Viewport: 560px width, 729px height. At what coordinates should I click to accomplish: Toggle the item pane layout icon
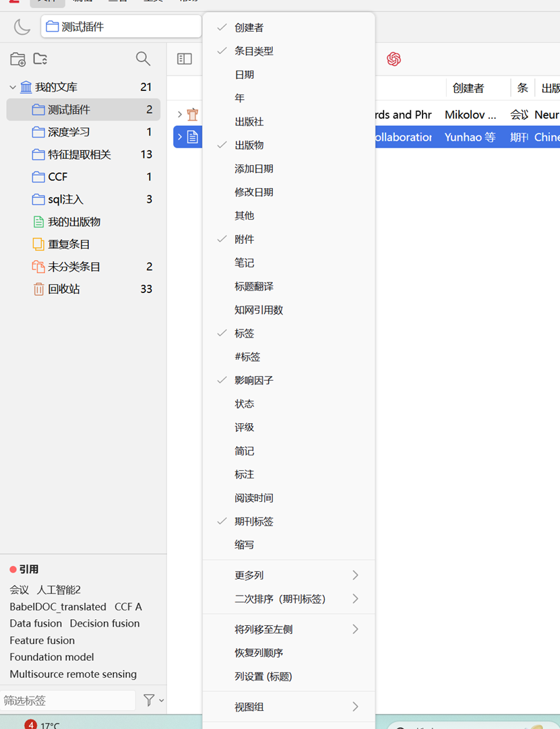(x=184, y=59)
